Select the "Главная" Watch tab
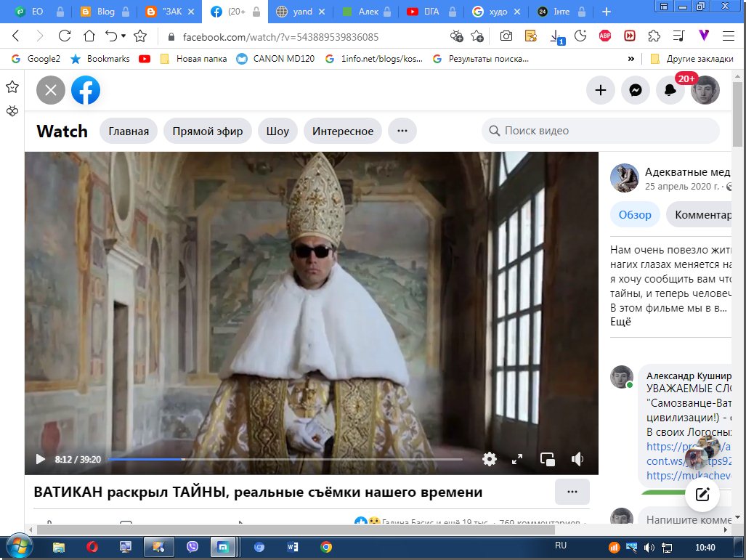746x560 pixels. point(129,131)
